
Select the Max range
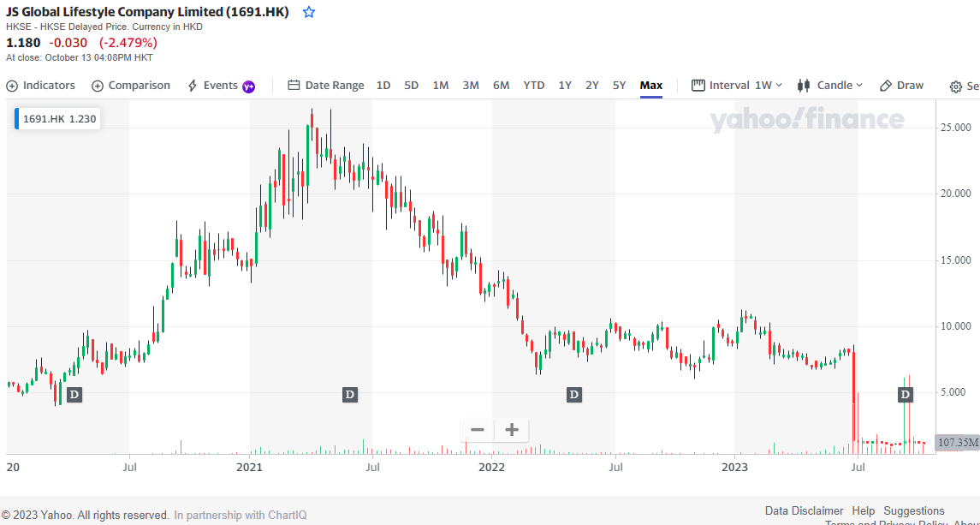pos(650,86)
